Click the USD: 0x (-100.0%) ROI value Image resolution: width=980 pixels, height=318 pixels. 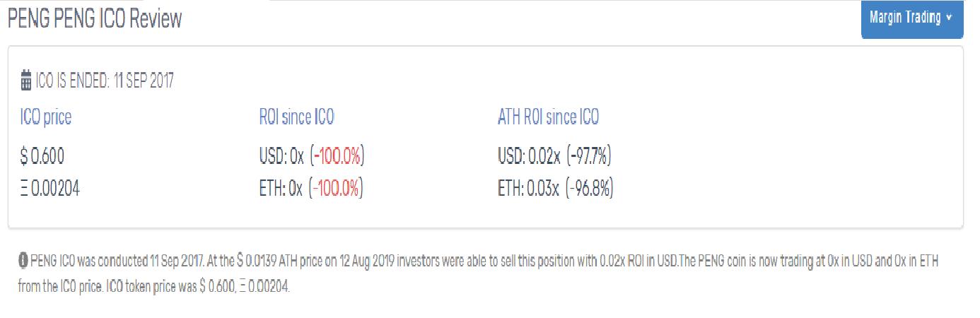[x=312, y=156]
